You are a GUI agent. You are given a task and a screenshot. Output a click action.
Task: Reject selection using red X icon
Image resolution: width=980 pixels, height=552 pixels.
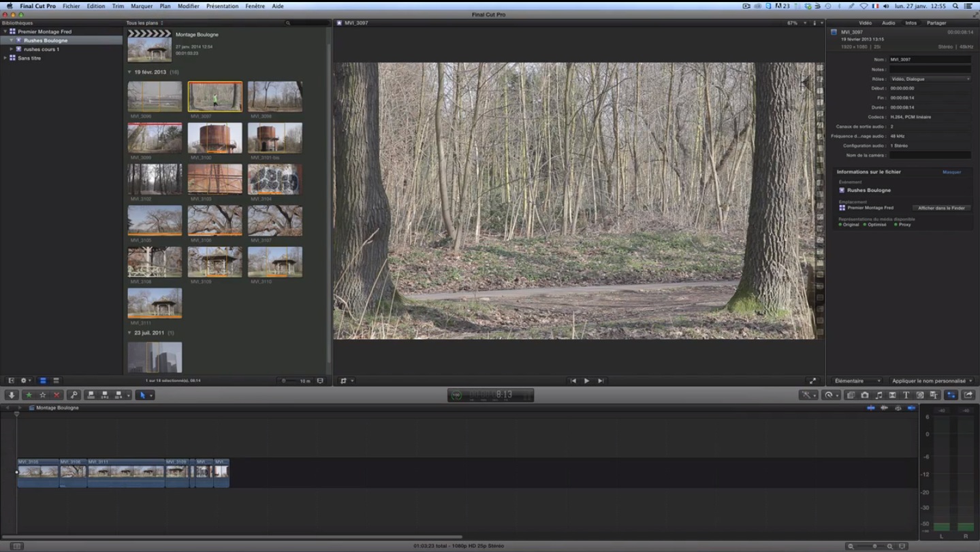(x=57, y=395)
